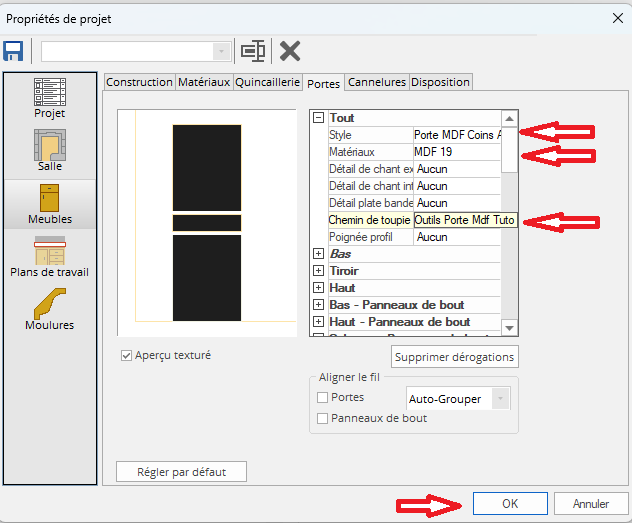Switch to the Cannelures tab

(x=377, y=82)
